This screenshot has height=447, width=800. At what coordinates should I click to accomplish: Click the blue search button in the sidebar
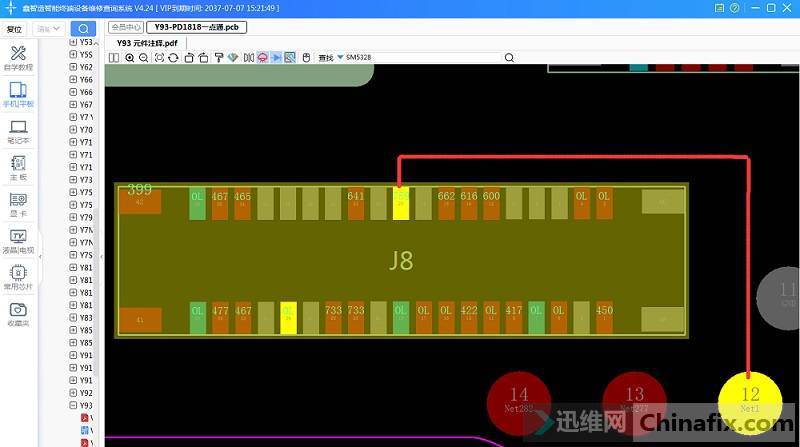[84, 29]
